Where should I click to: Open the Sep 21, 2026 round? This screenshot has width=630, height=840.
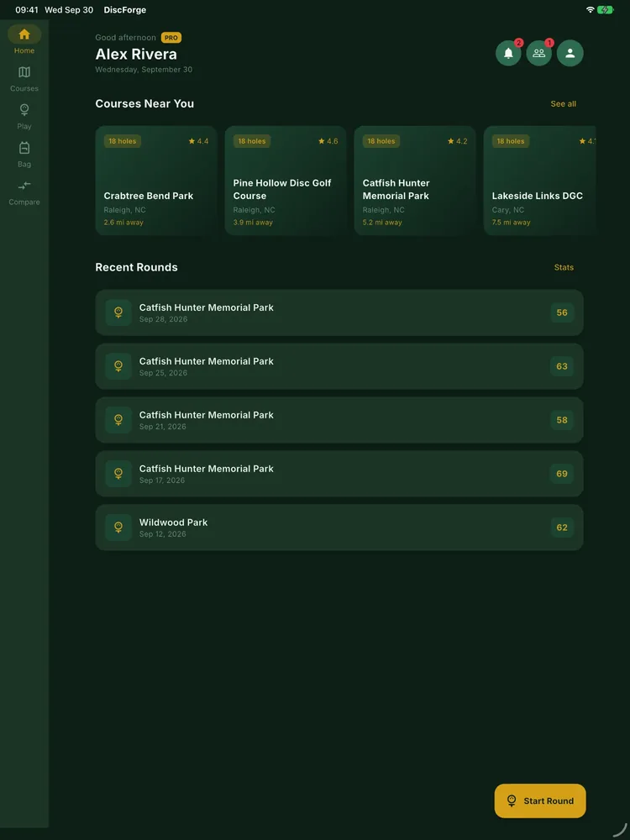click(339, 420)
